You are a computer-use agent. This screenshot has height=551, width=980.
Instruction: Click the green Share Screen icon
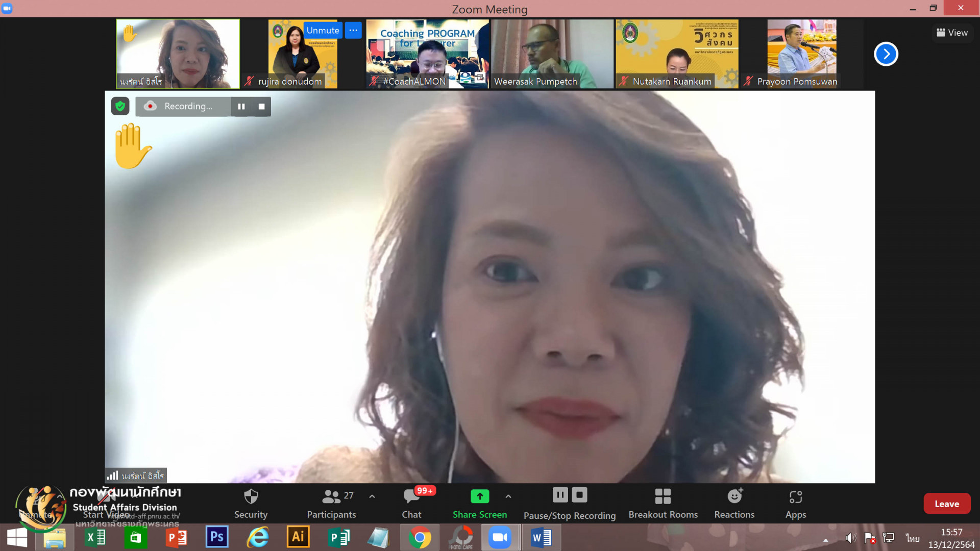pos(479,496)
